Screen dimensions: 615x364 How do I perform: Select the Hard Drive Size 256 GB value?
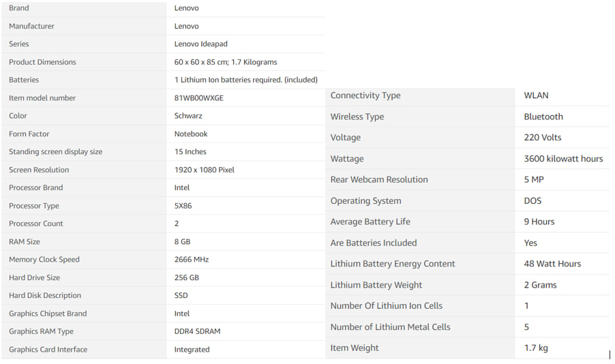[x=187, y=277]
